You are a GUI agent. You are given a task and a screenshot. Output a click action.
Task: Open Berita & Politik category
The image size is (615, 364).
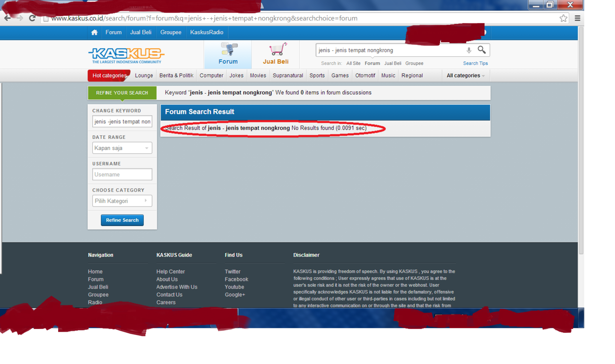click(176, 75)
